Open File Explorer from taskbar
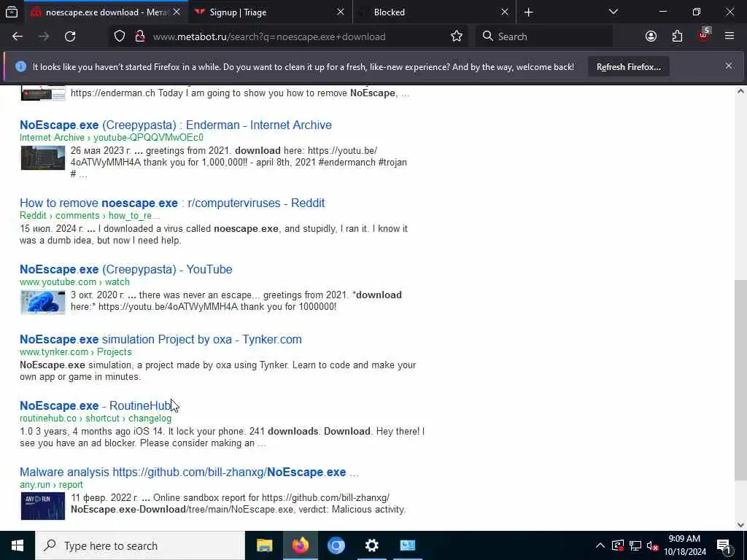The width and height of the screenshot is (747, 560). coord(264,545)
